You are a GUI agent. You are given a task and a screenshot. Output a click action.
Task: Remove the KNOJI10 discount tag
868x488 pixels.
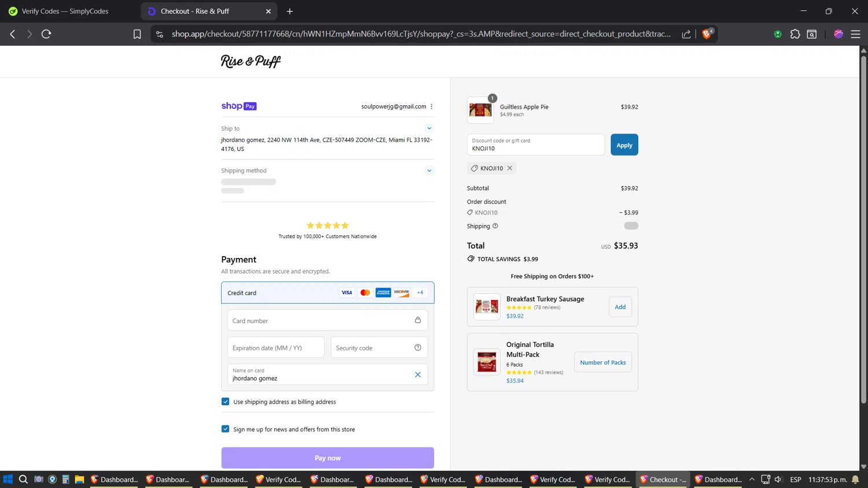pyautogui.click(x=510, y=168)
